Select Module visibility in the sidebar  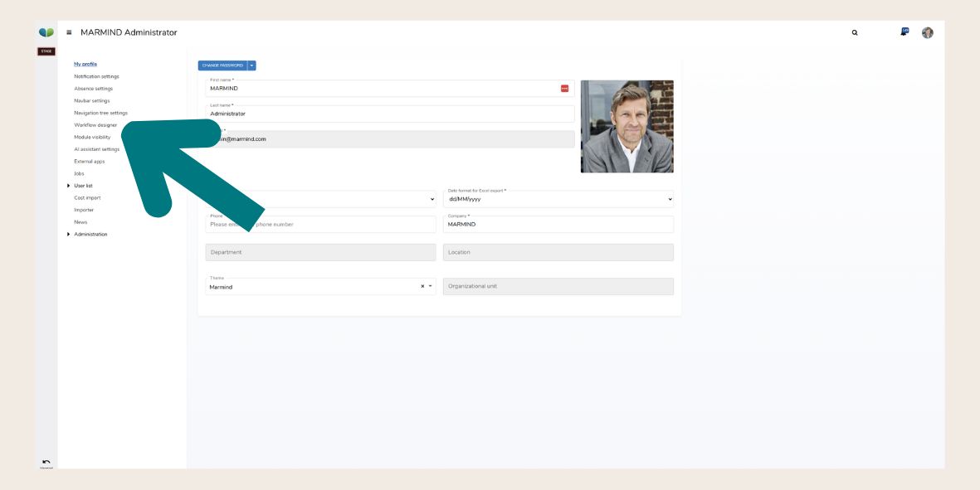[94, 137]
